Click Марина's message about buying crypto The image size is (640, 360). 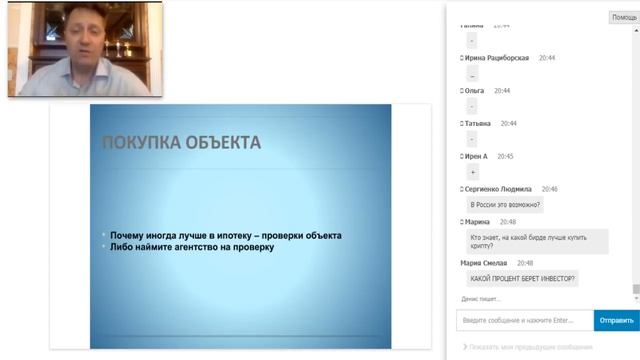pos(538,242)
